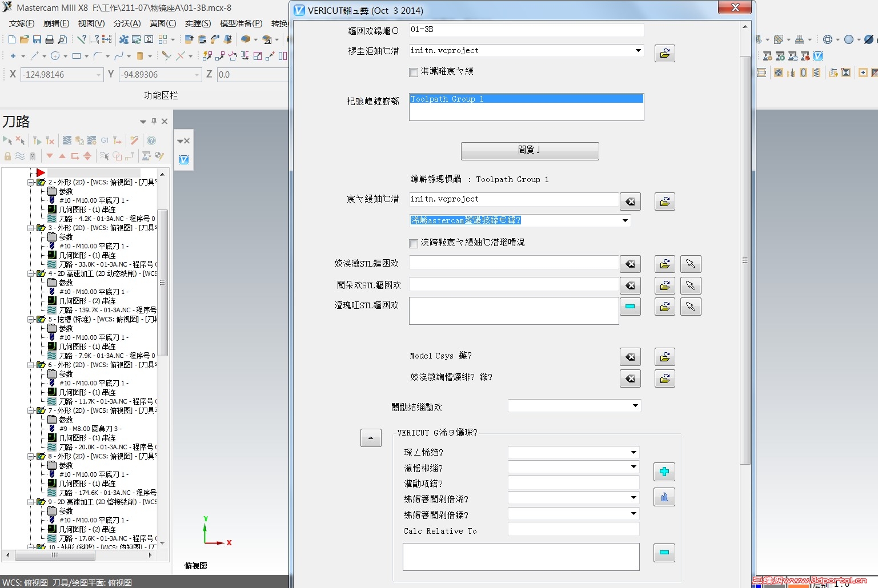This screenshot has width=878, height=588.
Task: Select the Trim/Break/Extend tool
Action: coord(166,56)
